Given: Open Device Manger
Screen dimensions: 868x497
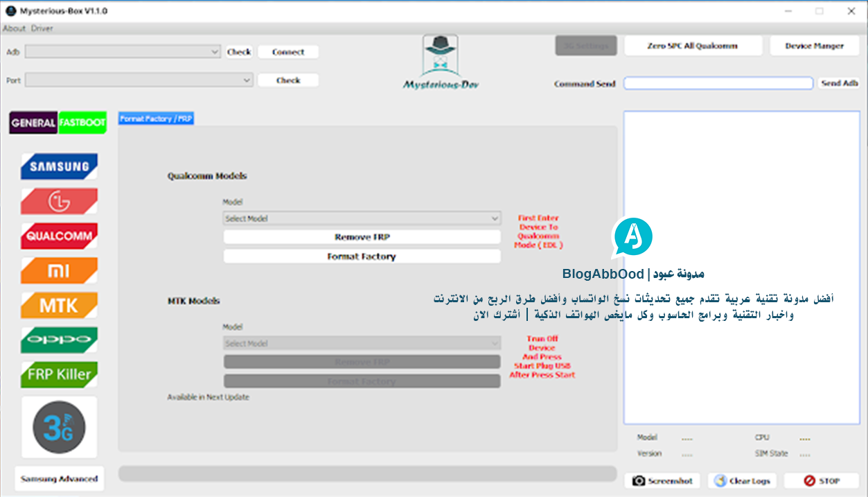Looking at the screenshot, I should [815, 46].
